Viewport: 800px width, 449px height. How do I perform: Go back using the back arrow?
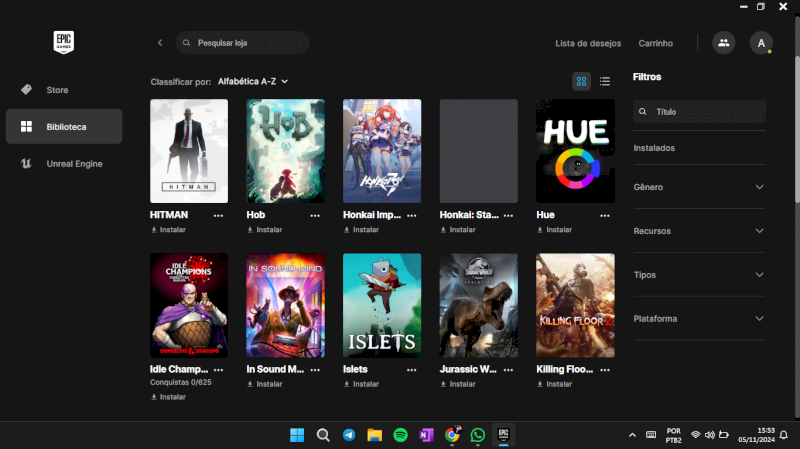click(x=160, y=43)
